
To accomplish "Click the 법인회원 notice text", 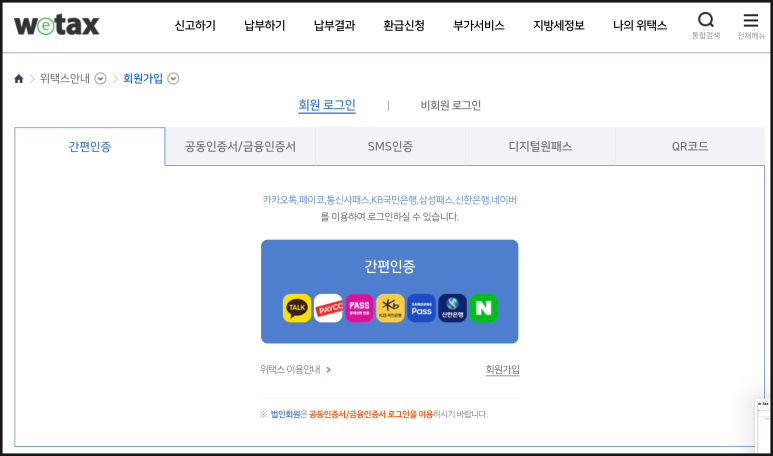I will [x=285, y=414].
